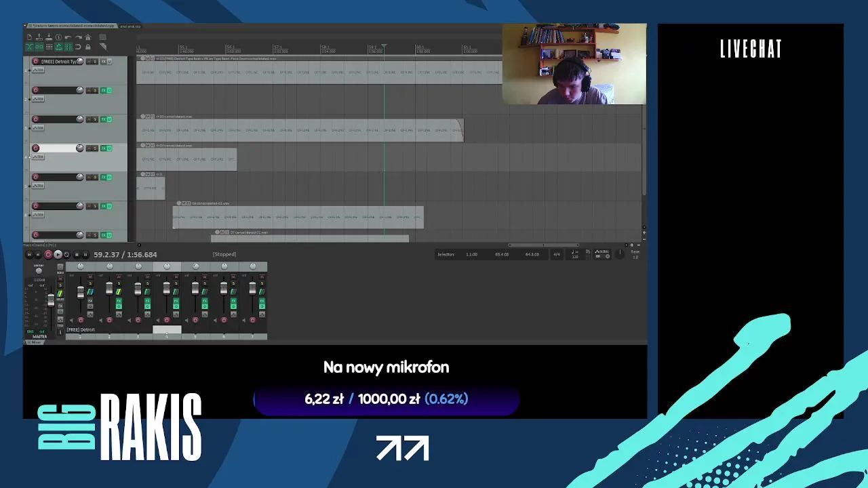Open green FX button on mixer channel 3
The width and height of the screenshot is (868, 488).
pos(147,300)
